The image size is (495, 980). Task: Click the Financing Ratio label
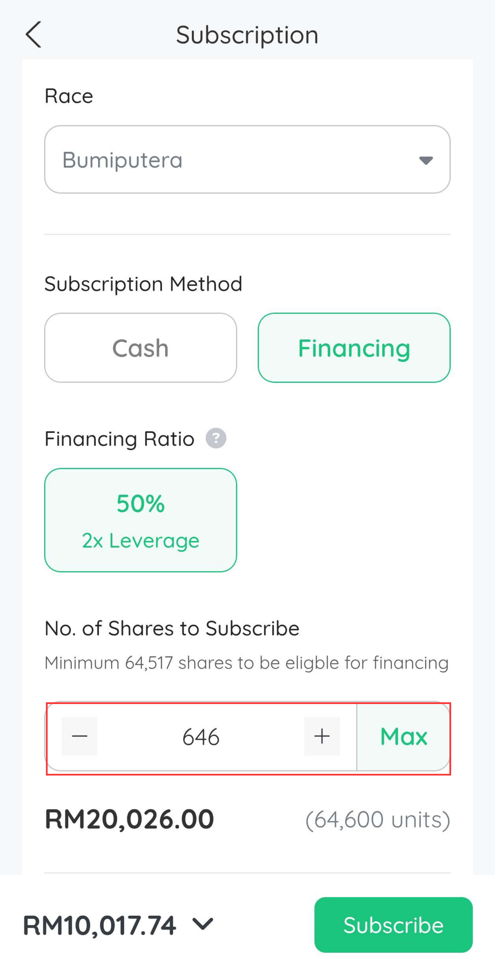point(119,439)
